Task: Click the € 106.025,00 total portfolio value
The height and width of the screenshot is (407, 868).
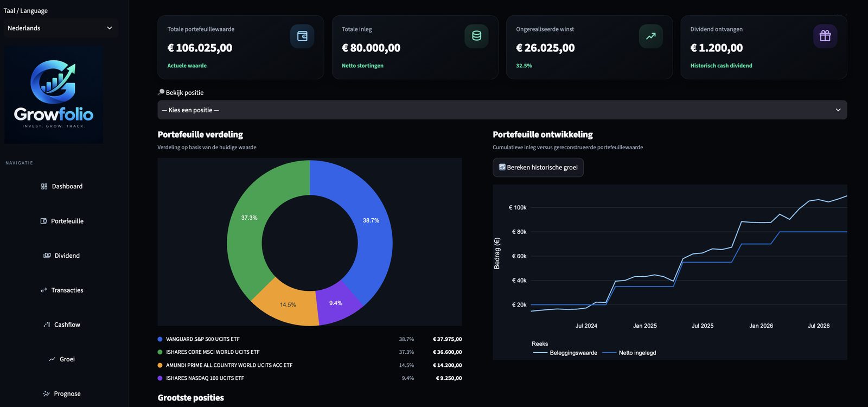Action: coord(200,48)
